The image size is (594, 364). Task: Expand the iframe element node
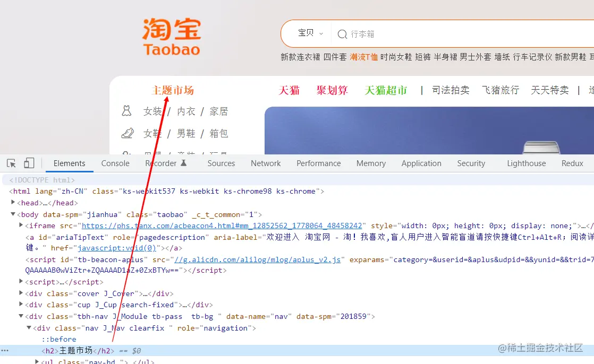point(21,225)
